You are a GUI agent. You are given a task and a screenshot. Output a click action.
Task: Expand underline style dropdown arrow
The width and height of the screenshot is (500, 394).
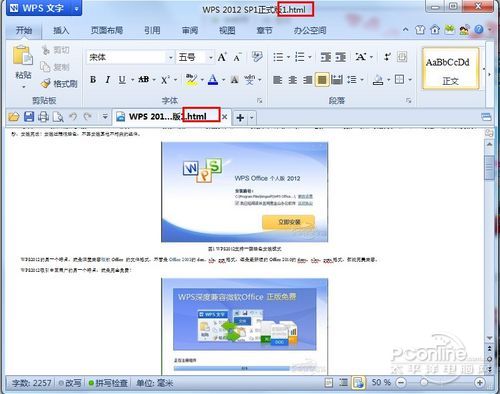(132, 80)
